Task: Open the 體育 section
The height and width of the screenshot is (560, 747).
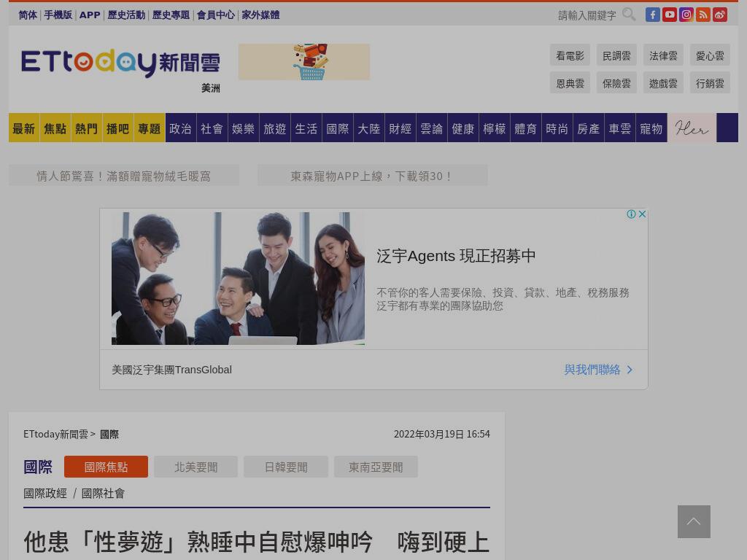Action: pos(526,128)
